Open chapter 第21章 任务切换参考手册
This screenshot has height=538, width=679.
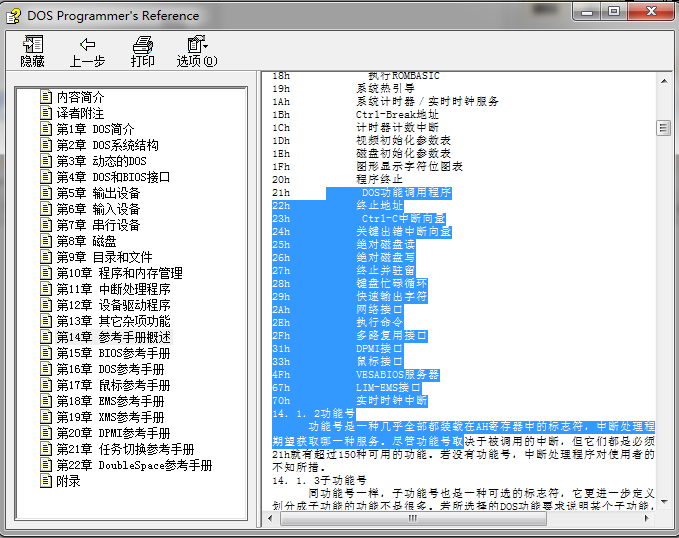126,450
